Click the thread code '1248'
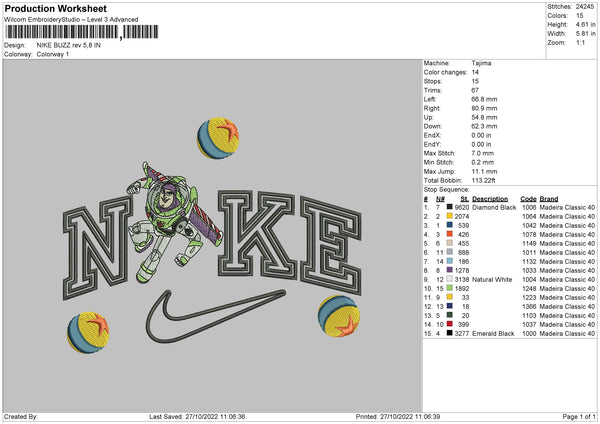Image resolution: width=600 pixels, height=424 pixels. [529, 288]
